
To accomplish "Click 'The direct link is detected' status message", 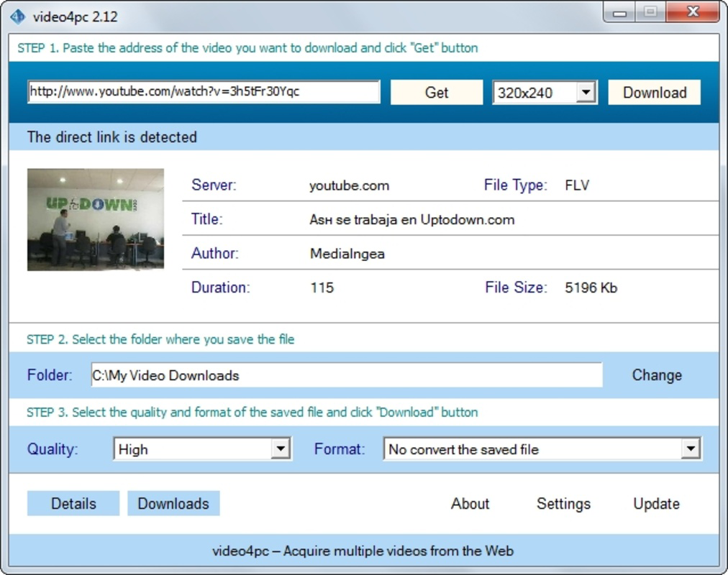I will [x=112, y=137].
